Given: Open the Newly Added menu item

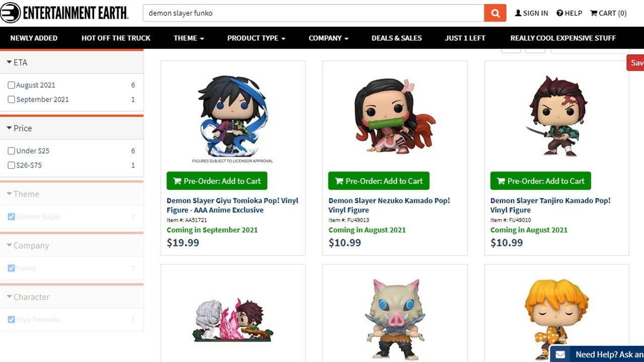Looking at the screenshot, I should [34, 38].
